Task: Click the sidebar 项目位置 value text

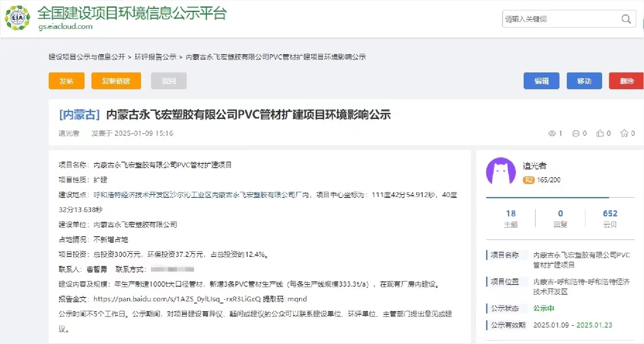Action: point(581,287)
